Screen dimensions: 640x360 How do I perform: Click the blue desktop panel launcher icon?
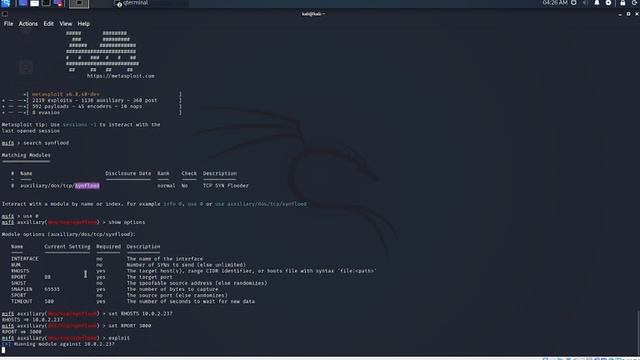(x=23, y=3)
